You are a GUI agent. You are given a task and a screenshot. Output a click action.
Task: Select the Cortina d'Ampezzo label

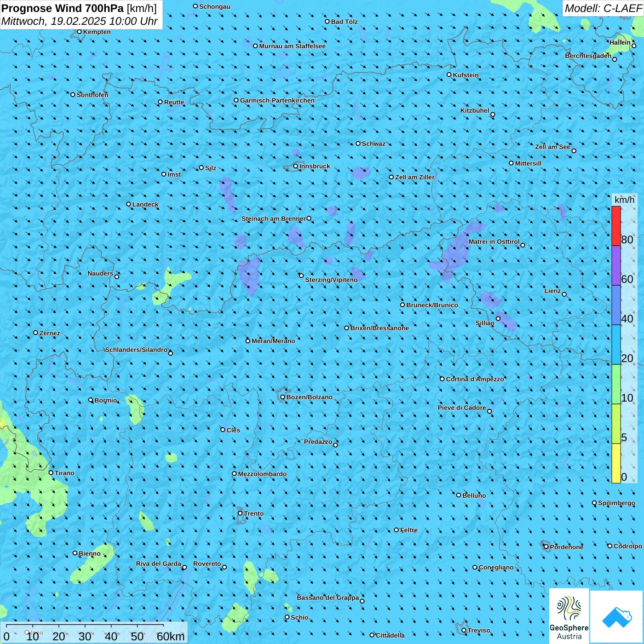475,379
